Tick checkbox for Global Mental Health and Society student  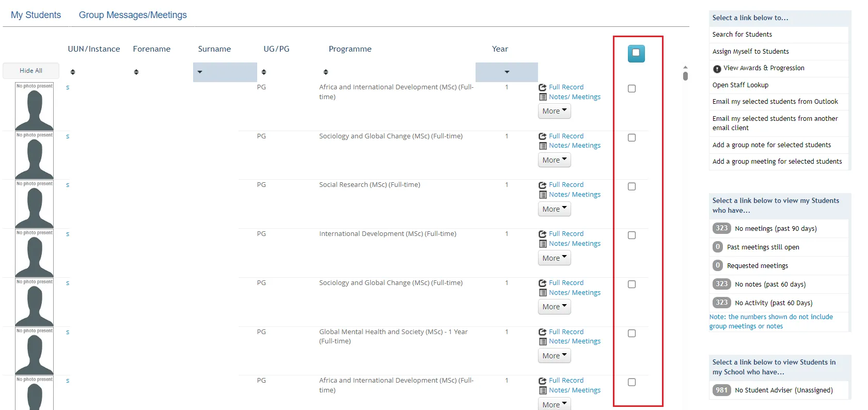click(x=632, y=334)
